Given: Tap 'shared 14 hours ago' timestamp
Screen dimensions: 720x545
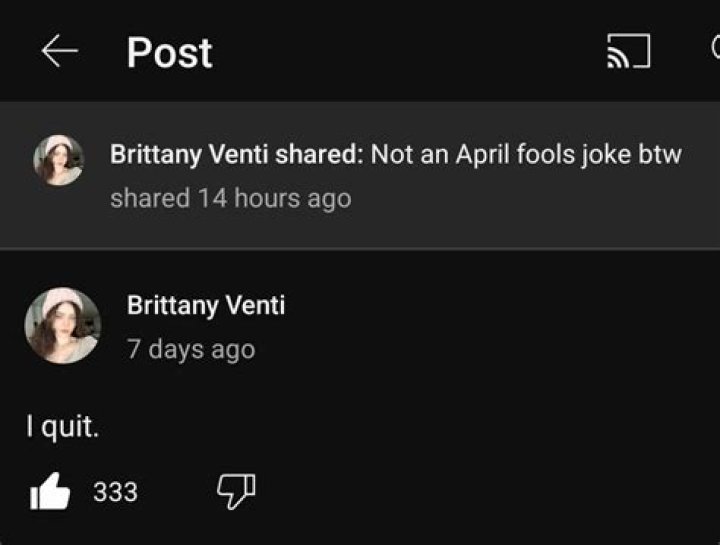Looking at the screenshot, I should pyautogui.click(x=231, y=198).
